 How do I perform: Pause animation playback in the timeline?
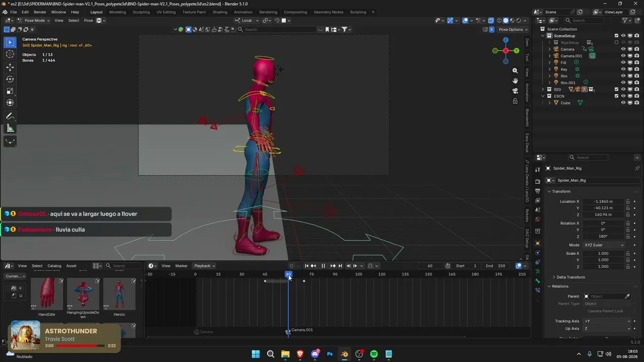323,266
